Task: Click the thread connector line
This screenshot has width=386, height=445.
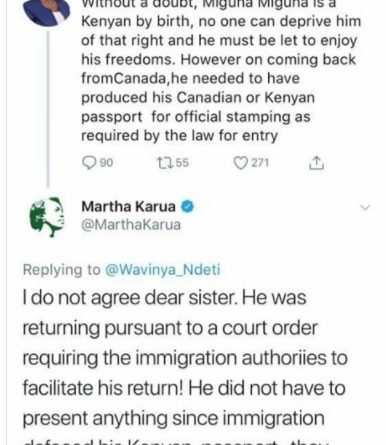Action: [x=48, y=109]
